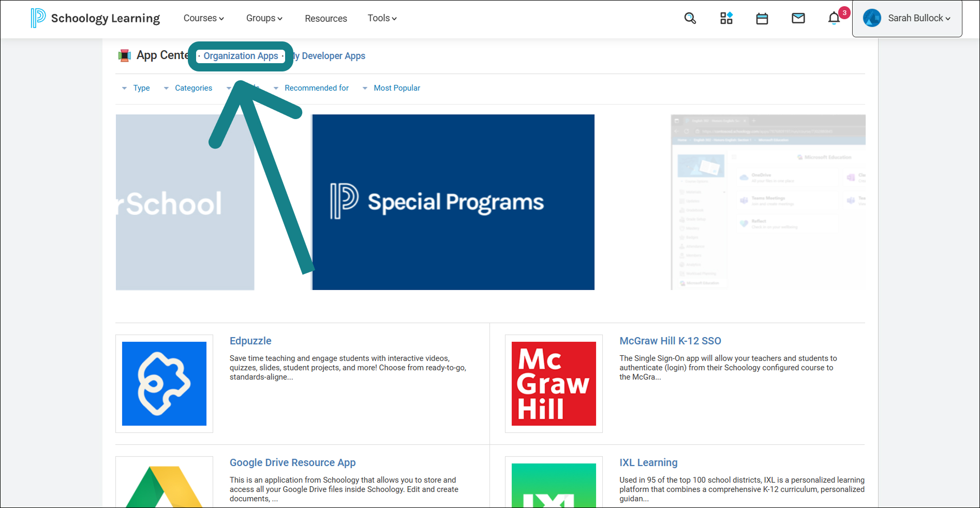
Task: Open the Edpuzzle app icon
Action: point(164,384)
